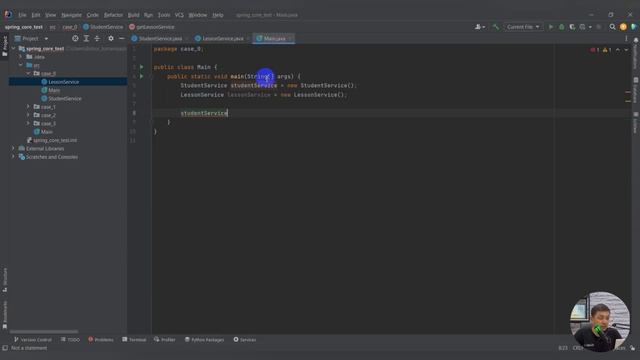Select the Main.java editor tab
The height and width of the screenshot is (360, 640).
pyautogui.click(x=274, y=38)
